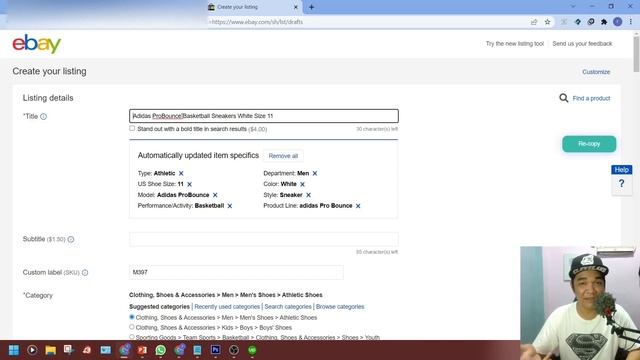
Task: Open WhatsApp from taskbar
Action: [160, 350]
